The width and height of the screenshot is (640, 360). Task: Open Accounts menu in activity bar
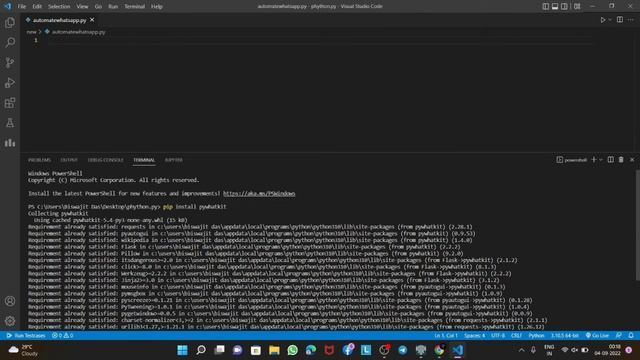(x=10, y=301)
